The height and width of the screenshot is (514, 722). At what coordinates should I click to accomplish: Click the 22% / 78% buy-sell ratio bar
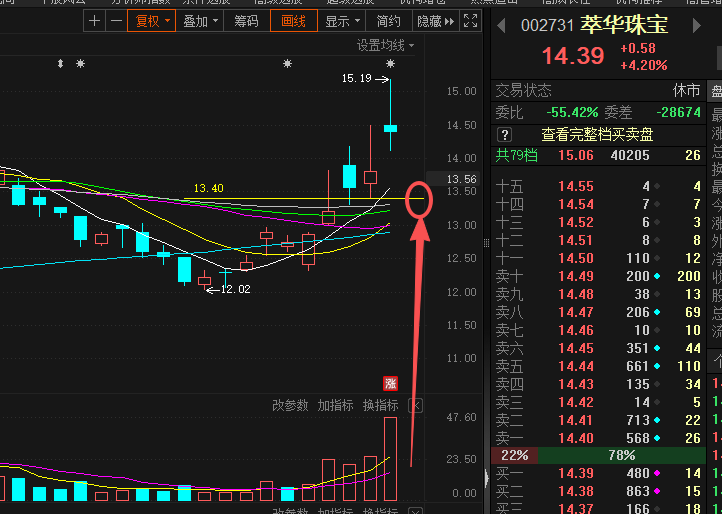pos(599,456)
